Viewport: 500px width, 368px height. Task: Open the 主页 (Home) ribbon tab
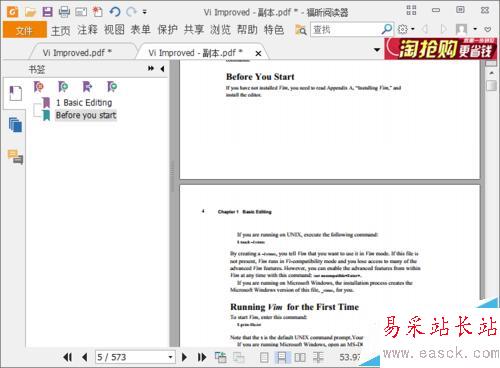click(x=61, y=30)
